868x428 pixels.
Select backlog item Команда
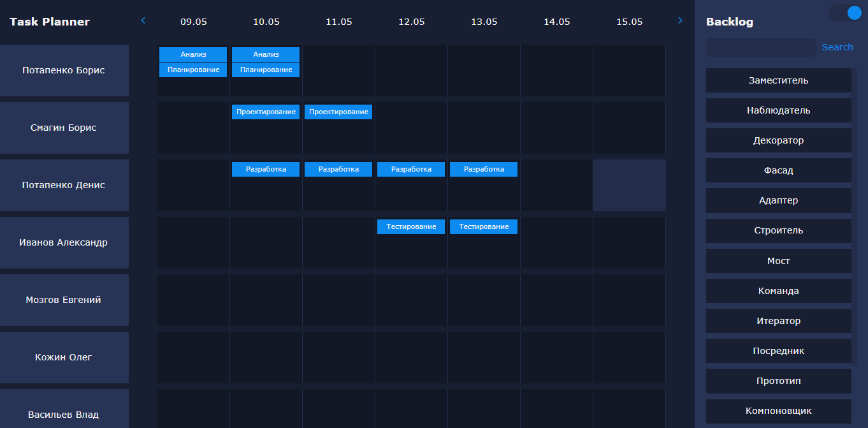tap(779, 291)
